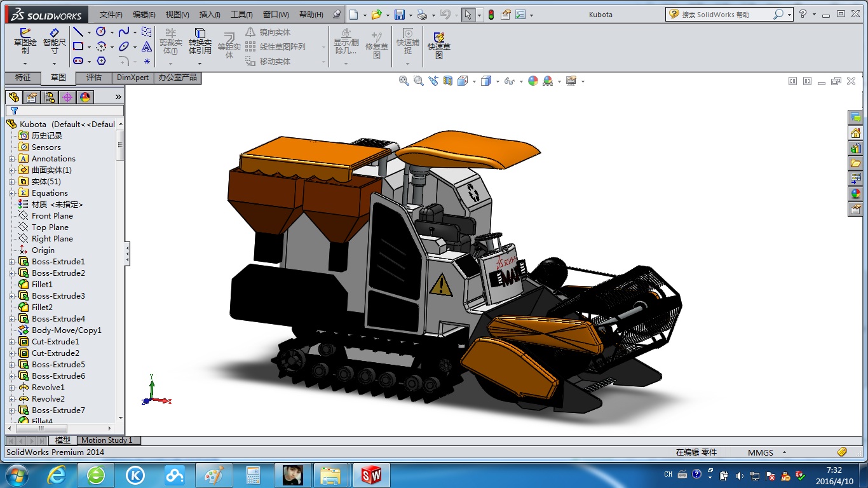Click the Save icon in the toolbar

400,15
